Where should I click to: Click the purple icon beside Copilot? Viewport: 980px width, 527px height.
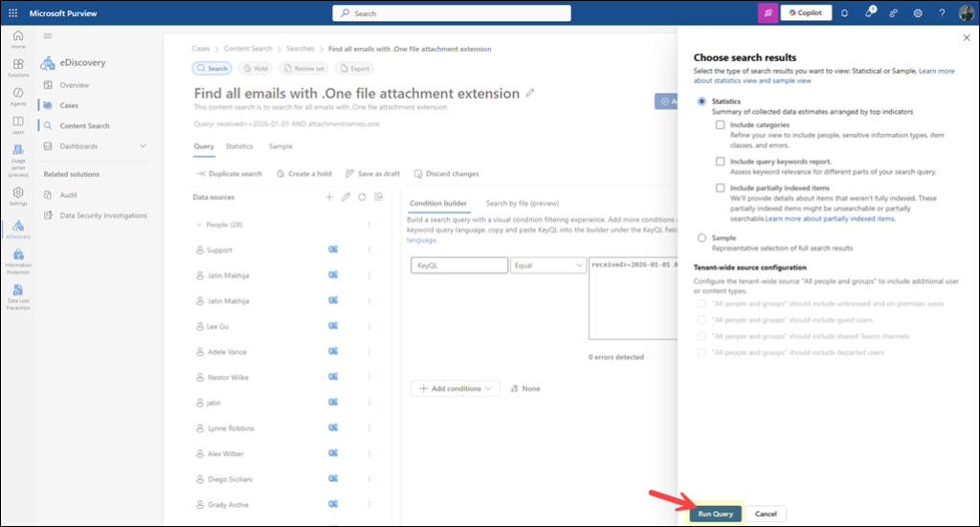(768, 13)
